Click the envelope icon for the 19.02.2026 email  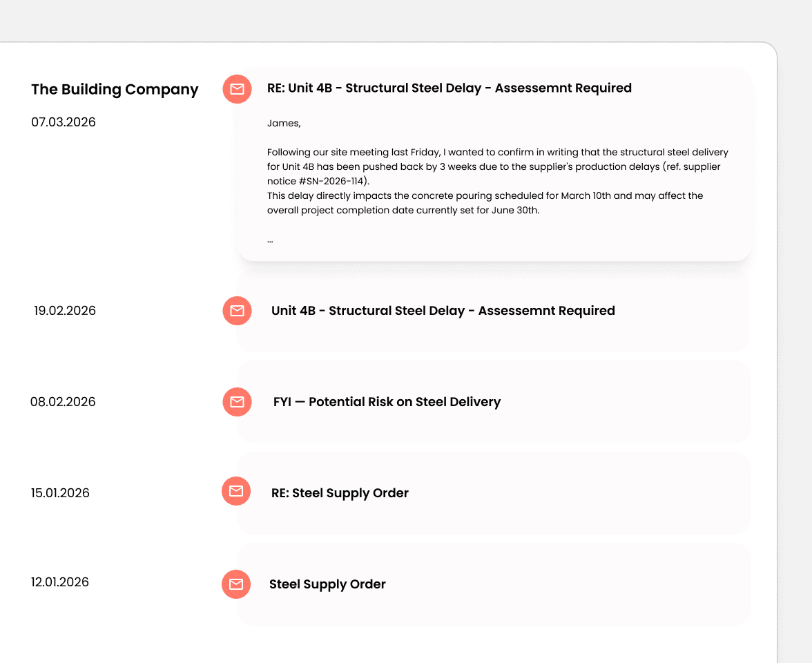click(x=237, y=311)
